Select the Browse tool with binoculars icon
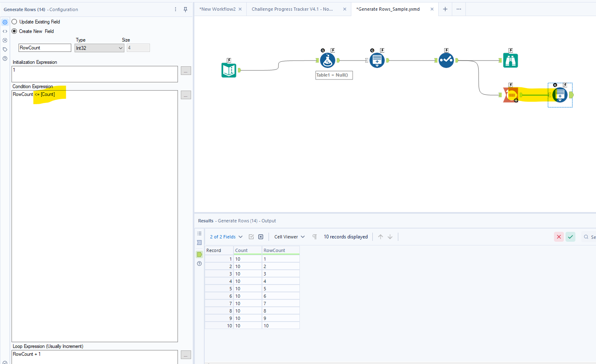Screen dimensions: 596x364 tap(510, 60)
